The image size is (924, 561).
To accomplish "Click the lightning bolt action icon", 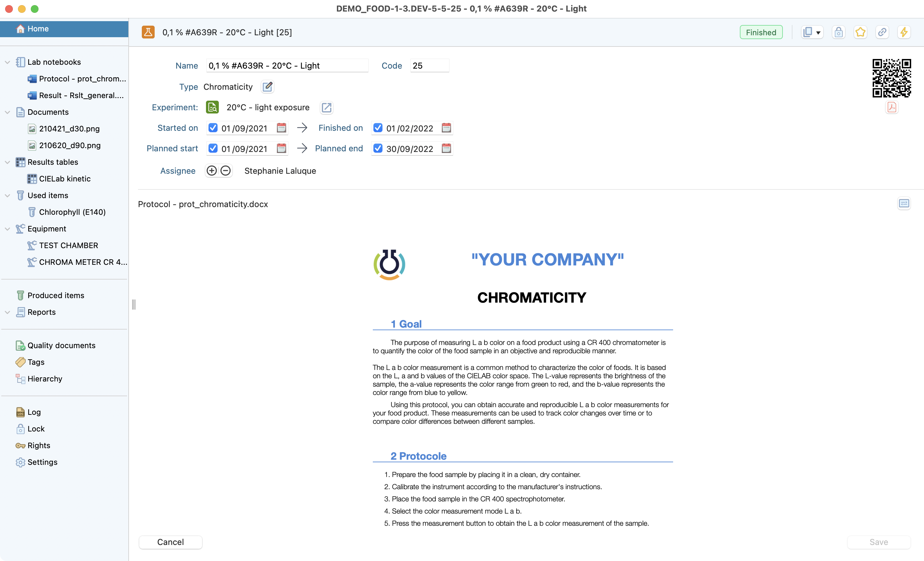I will 903,32.
